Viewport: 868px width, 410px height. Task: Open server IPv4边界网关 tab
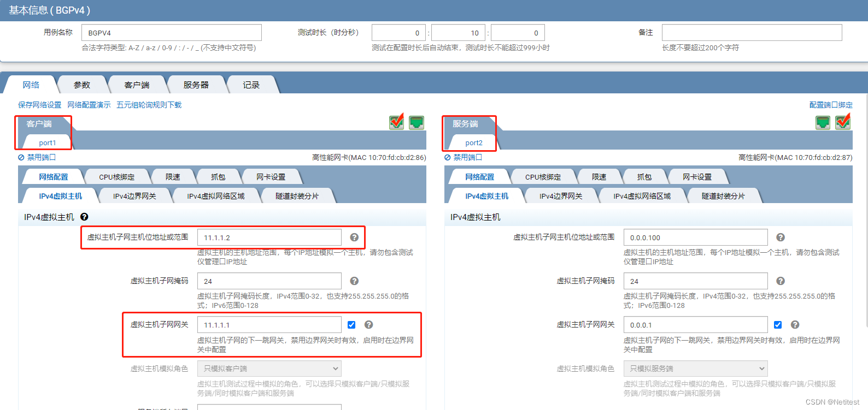(561, 196)
